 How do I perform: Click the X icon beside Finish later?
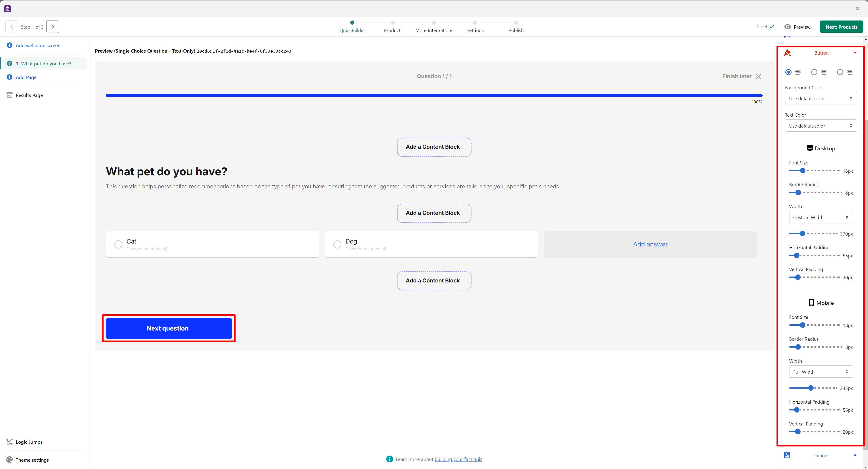tap(759, 76)
